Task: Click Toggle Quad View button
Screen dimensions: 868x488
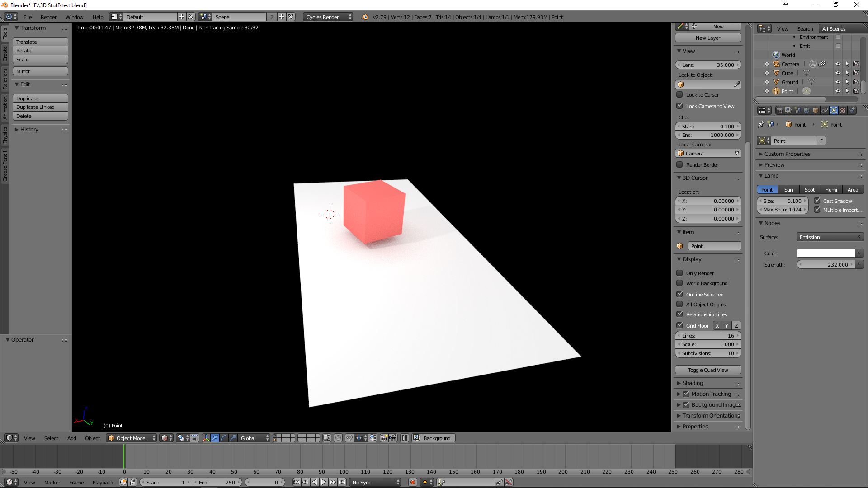Action: pyautogui.click(x=708, y=370)
